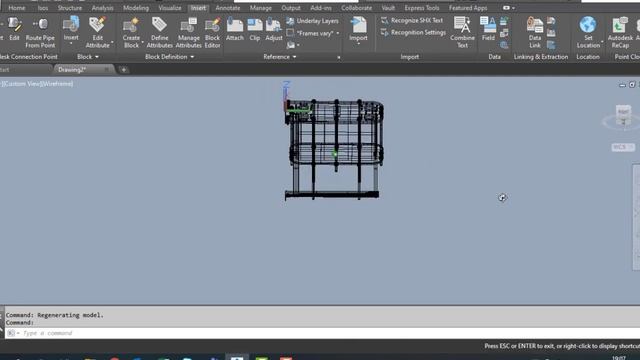Click the Hyperlink icon in Data panel
Image resolution: width=640 pixels, height=360 pixels.
504,45
